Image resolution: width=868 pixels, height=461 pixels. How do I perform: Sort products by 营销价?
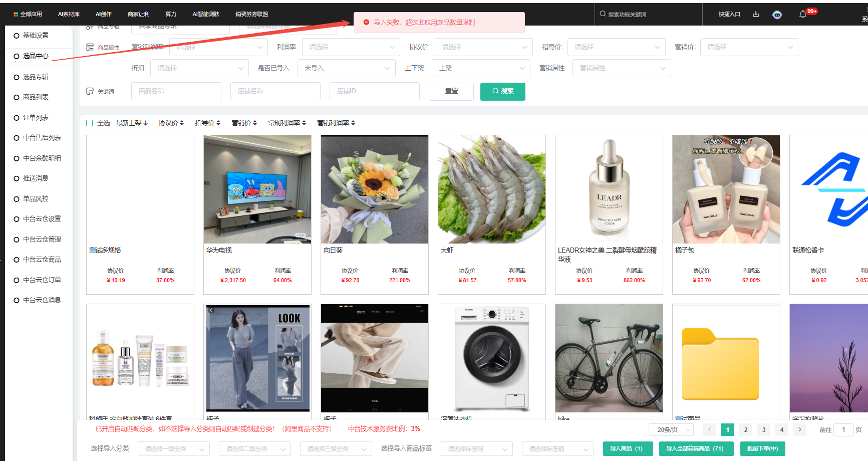click(x=244, y=123)
